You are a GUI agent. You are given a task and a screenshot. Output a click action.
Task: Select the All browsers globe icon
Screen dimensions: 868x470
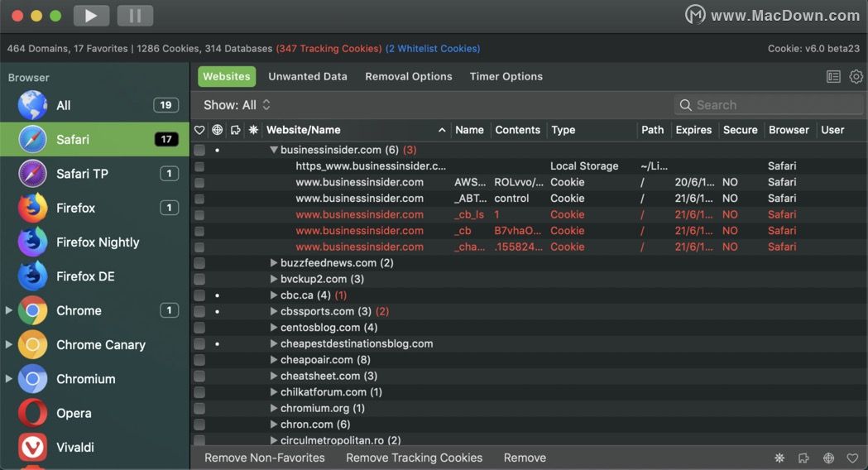point(32,105)
